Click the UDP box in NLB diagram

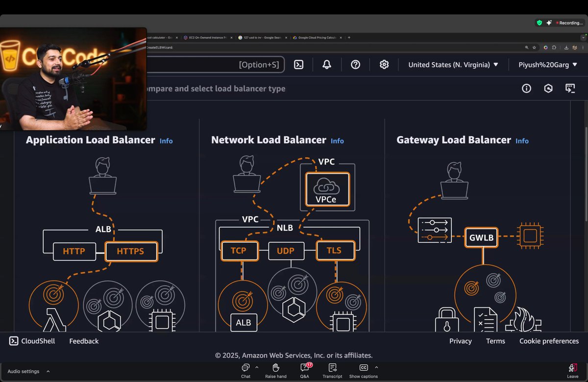pyautogui.click(x=286, y=251)
